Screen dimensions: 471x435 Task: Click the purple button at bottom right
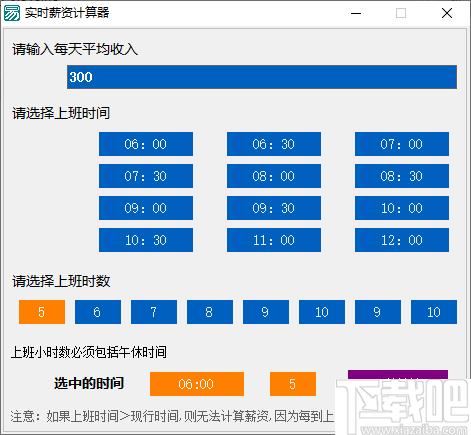[398, 374]
